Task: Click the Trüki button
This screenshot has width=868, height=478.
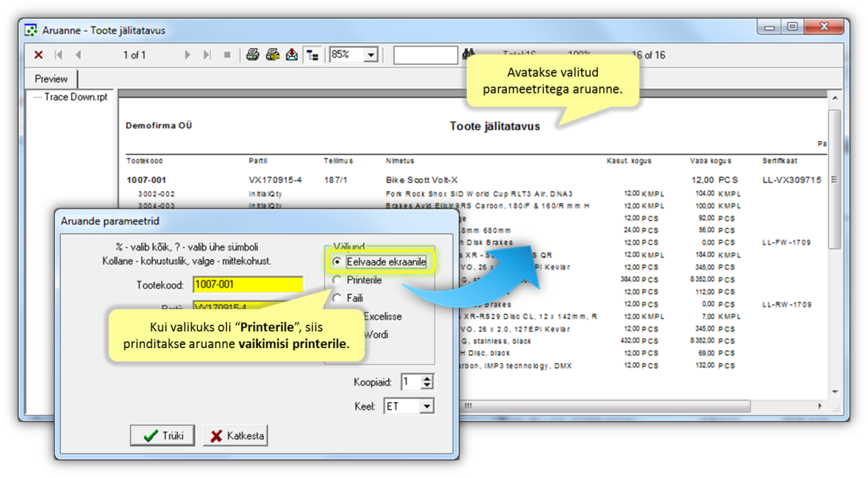Action: tap(163, 435)
